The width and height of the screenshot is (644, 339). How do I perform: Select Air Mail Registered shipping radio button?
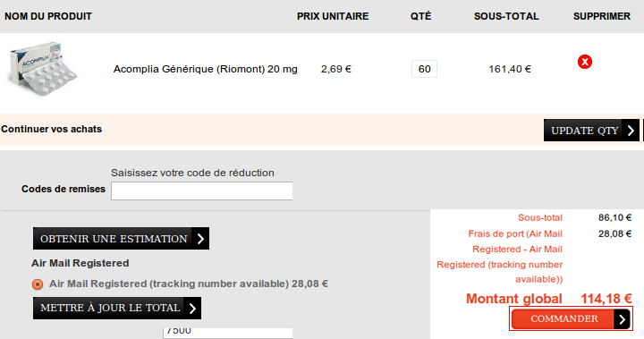(38, 284)
